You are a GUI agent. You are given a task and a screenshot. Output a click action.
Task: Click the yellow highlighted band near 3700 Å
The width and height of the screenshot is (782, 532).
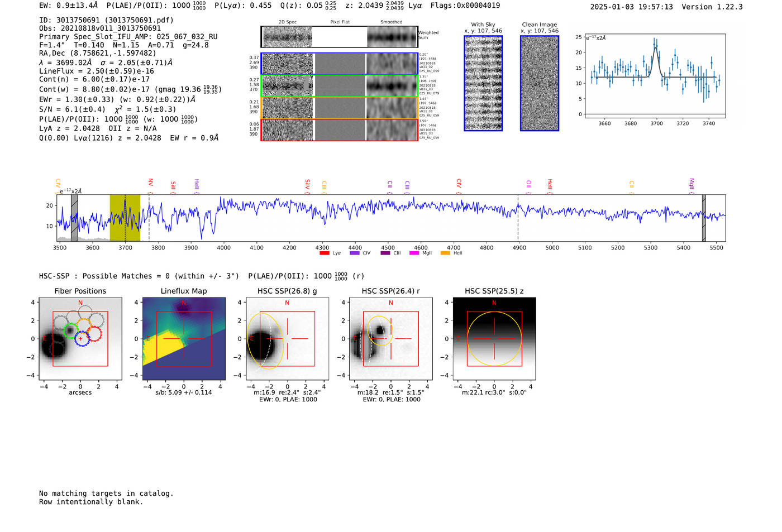(x=125, y=218)
